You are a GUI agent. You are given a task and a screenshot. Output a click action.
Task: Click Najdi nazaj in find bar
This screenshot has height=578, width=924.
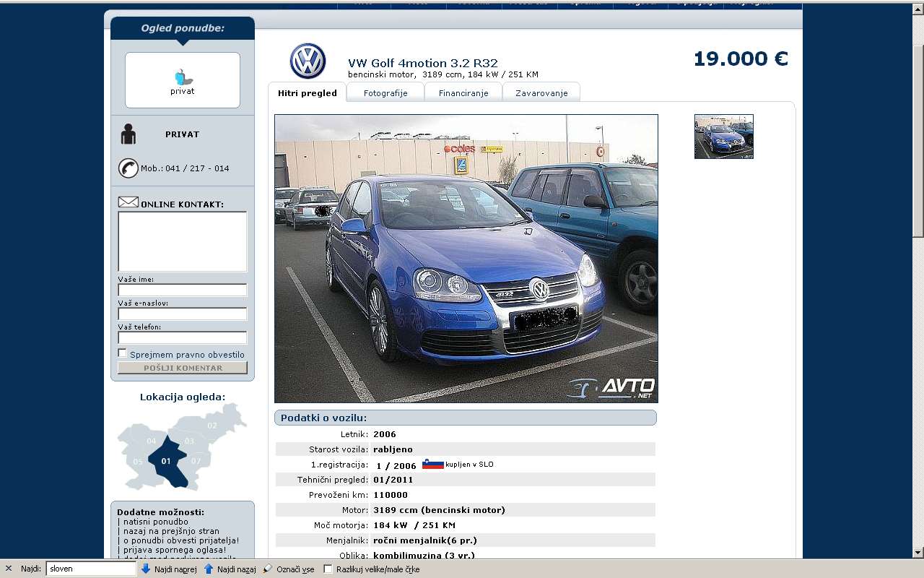[230, 569]
